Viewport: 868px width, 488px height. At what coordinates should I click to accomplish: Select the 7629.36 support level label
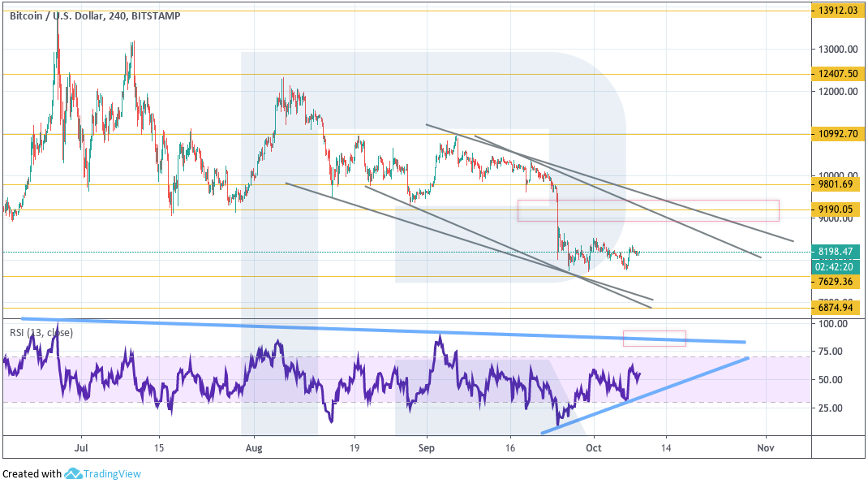pyautogui.click(x=836, y=282)
